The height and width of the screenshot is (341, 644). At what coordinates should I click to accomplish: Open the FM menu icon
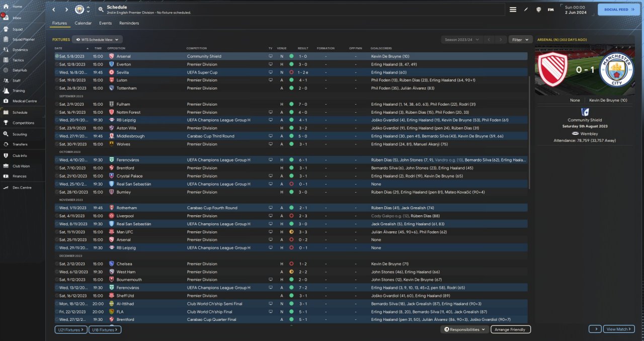point(550,10)
